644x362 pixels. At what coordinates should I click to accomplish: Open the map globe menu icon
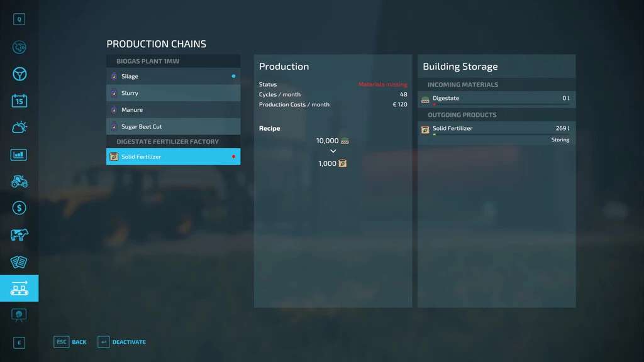[x=19, y=47]
